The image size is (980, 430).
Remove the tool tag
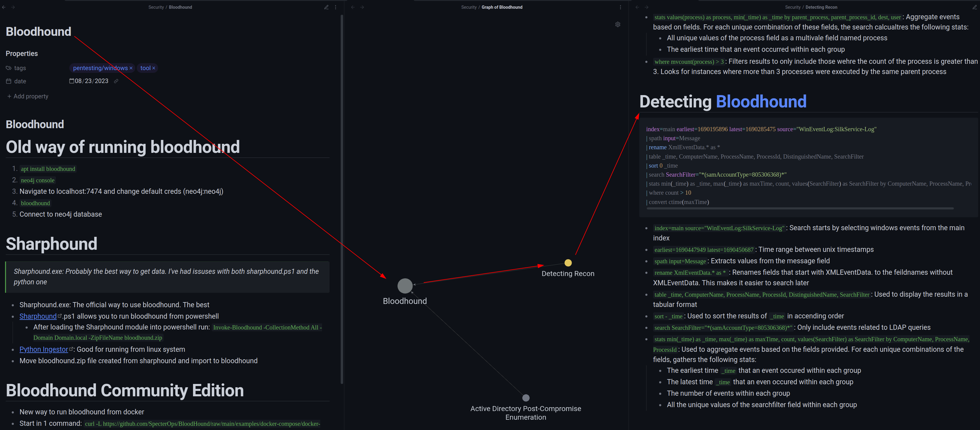[154, 68]
